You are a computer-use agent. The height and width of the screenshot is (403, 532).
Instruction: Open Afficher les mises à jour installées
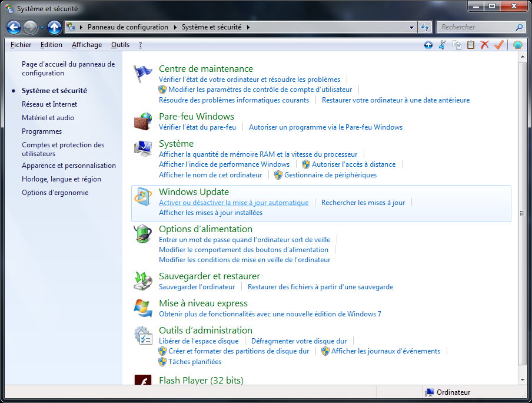211,213
